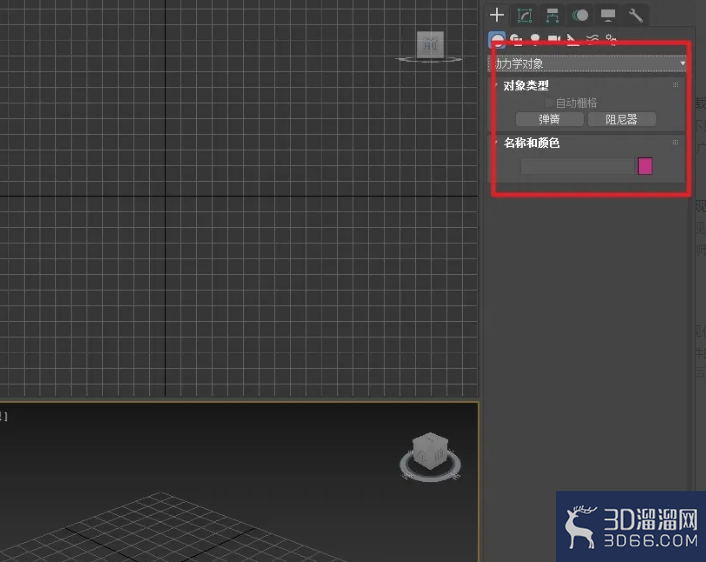Click the object name input field
Screen dimensions: 706x562
point(578,167)
